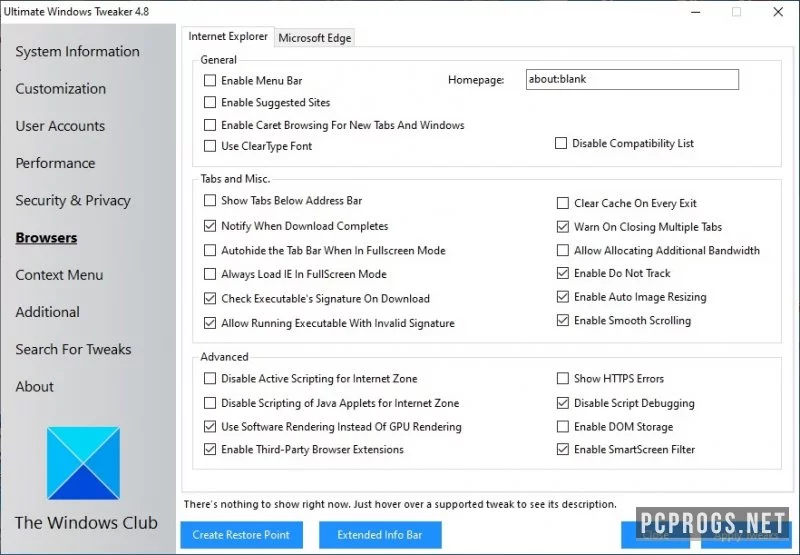
Task: Click the Homepage input field
Action: (632, 79)
